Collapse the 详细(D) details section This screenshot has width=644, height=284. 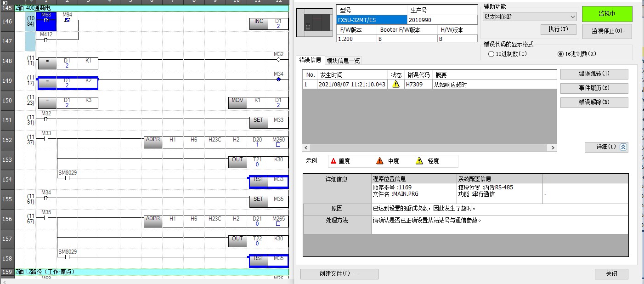[x=606, y=147]
